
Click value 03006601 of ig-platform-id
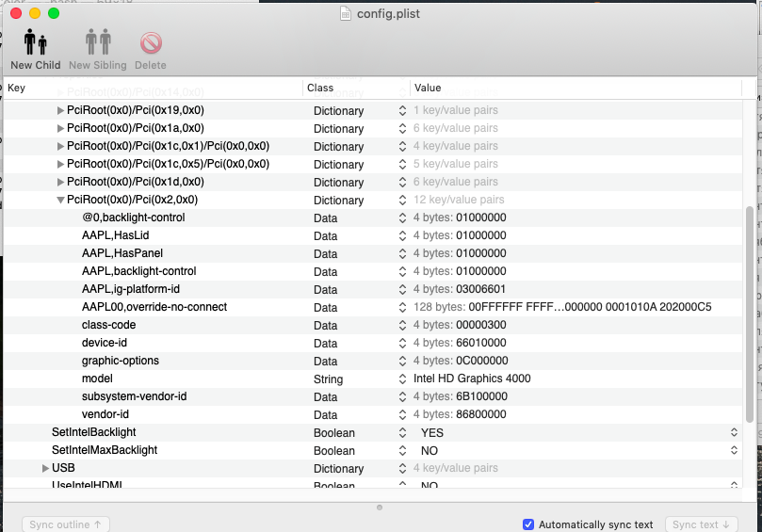480,290
